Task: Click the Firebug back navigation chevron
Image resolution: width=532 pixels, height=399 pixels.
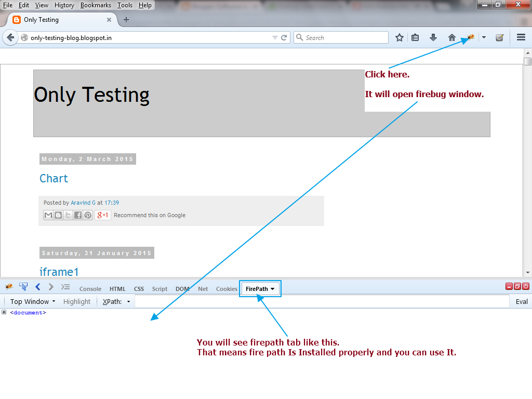Action: point(37,286)
